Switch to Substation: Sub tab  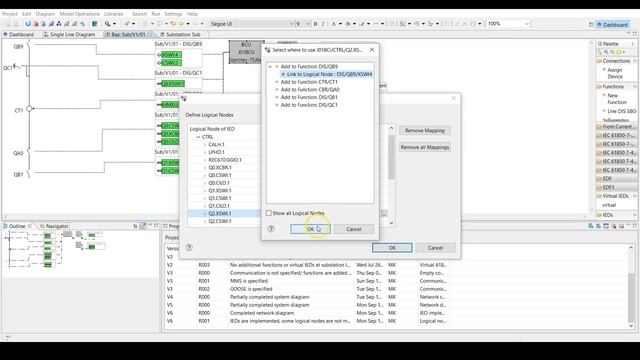[180, 35]
